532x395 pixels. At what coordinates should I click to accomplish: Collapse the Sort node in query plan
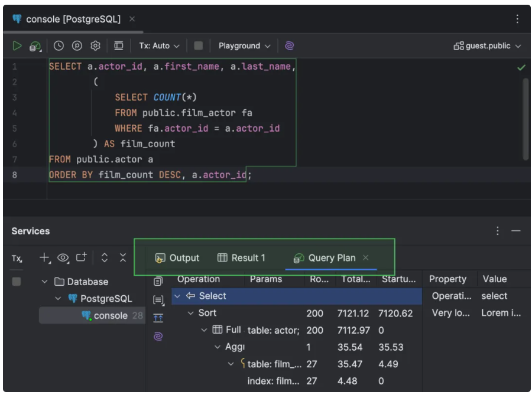tap(190, 313)
